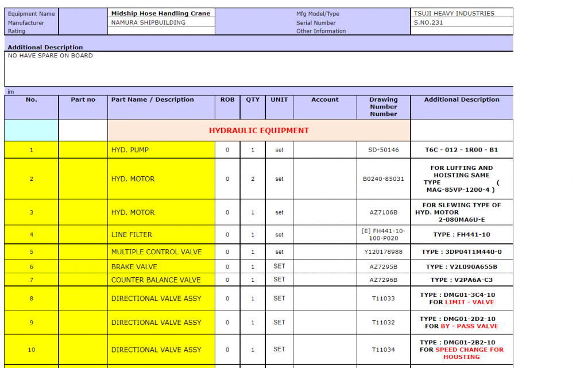Viewport: 588px width, 368px height.
Task: Click the red 'BY - PASS VALVE' text
Action: point(469,326)
